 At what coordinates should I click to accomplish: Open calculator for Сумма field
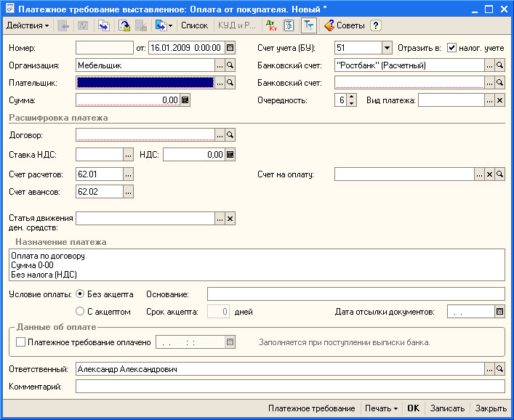tap(185, 100)
